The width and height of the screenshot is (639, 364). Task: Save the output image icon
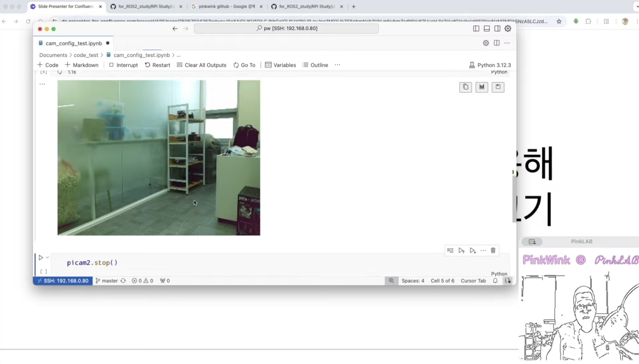(x=498, y=87)
